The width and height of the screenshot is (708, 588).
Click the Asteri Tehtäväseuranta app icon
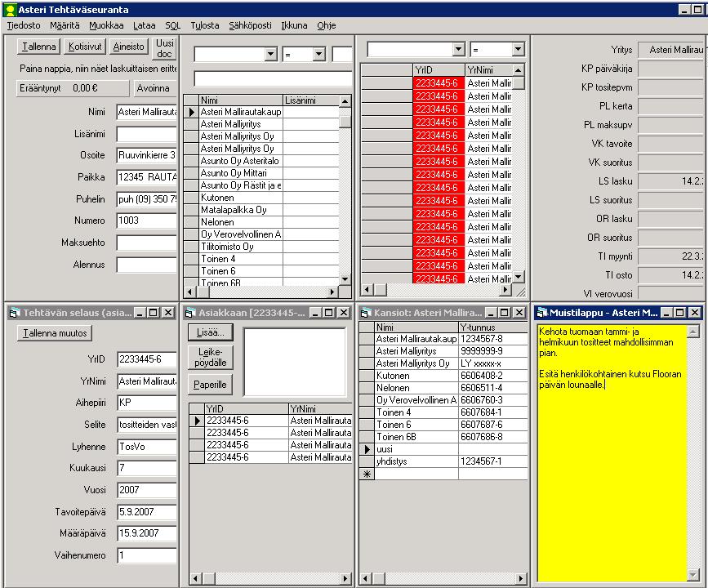pyautogui.click(x=11, y=10)
